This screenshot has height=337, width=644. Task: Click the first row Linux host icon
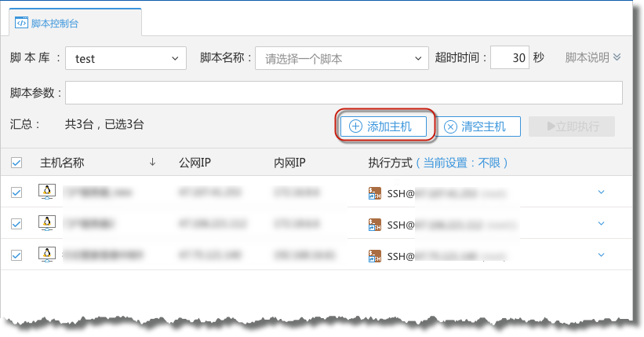47,192
